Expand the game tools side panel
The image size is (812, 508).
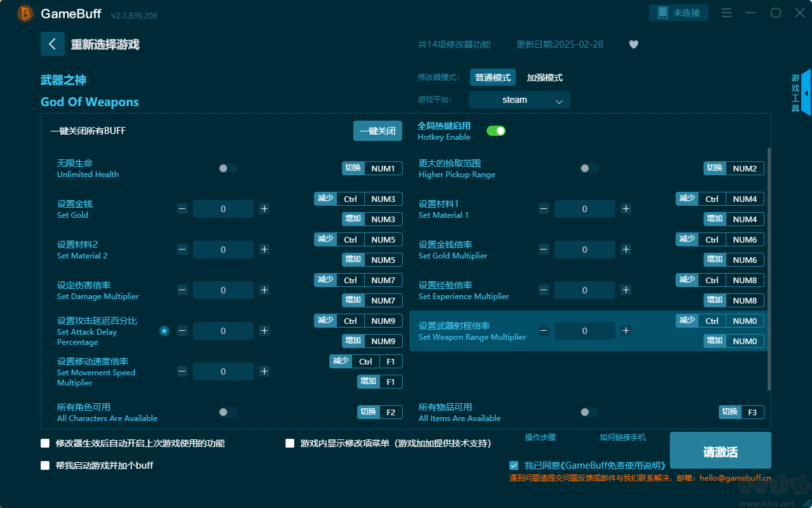pos(805,93)
